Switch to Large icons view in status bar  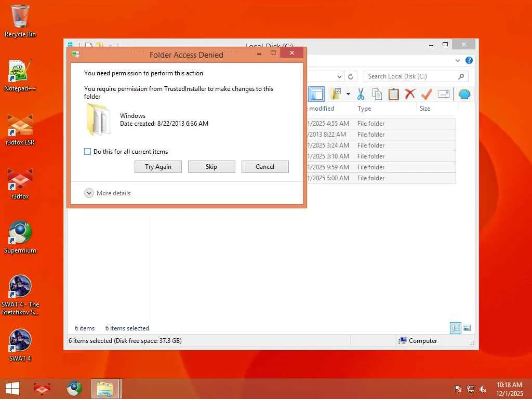point(467,328)
